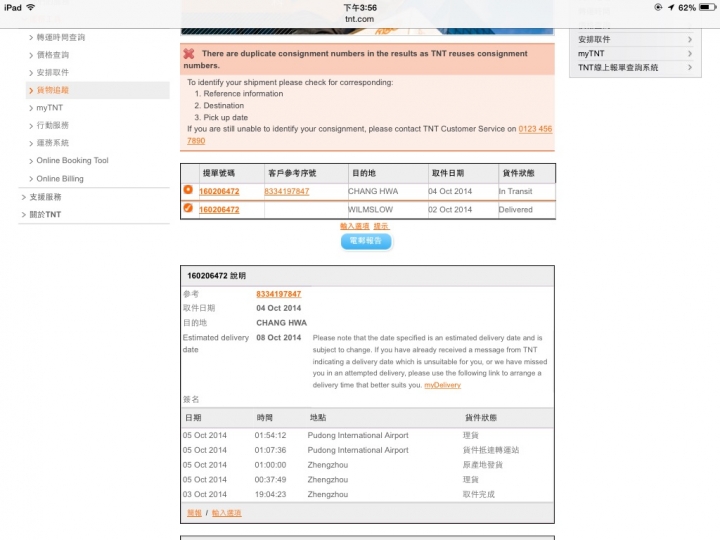
Task: Select radio button for CHANG HWA shipment row
Action: click(188, 190)
